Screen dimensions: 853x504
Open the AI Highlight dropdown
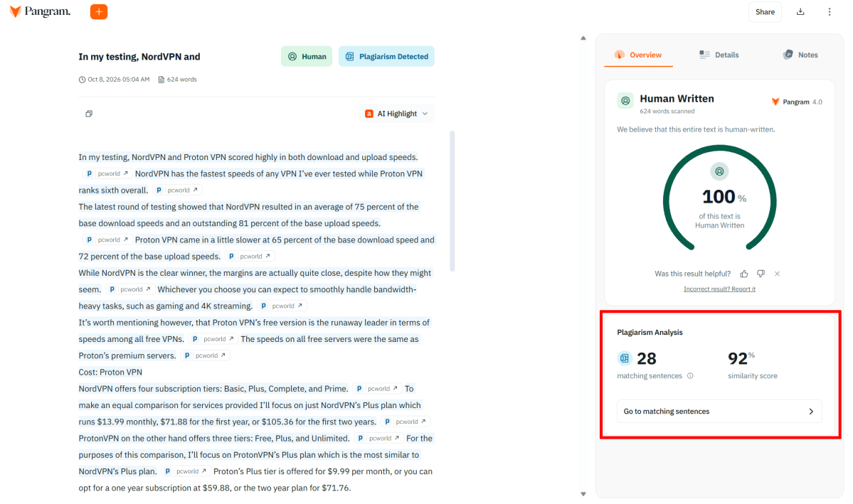(x=396, y=114)
